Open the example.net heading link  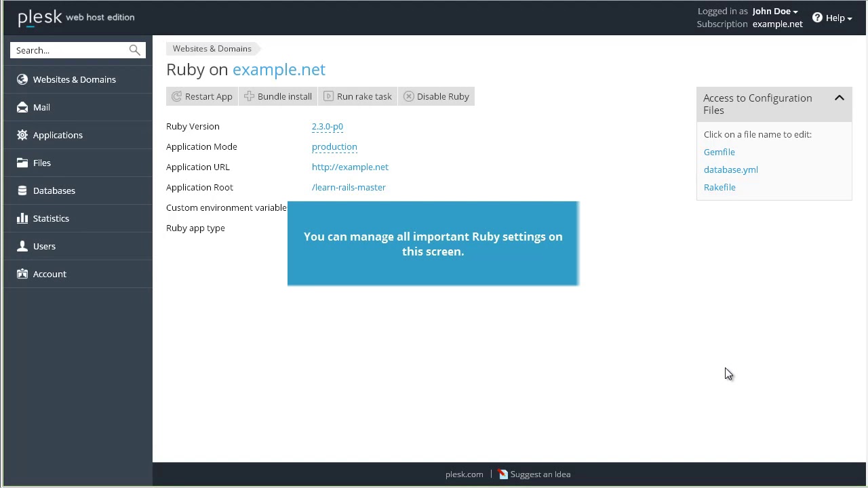[x=279, y=69]
